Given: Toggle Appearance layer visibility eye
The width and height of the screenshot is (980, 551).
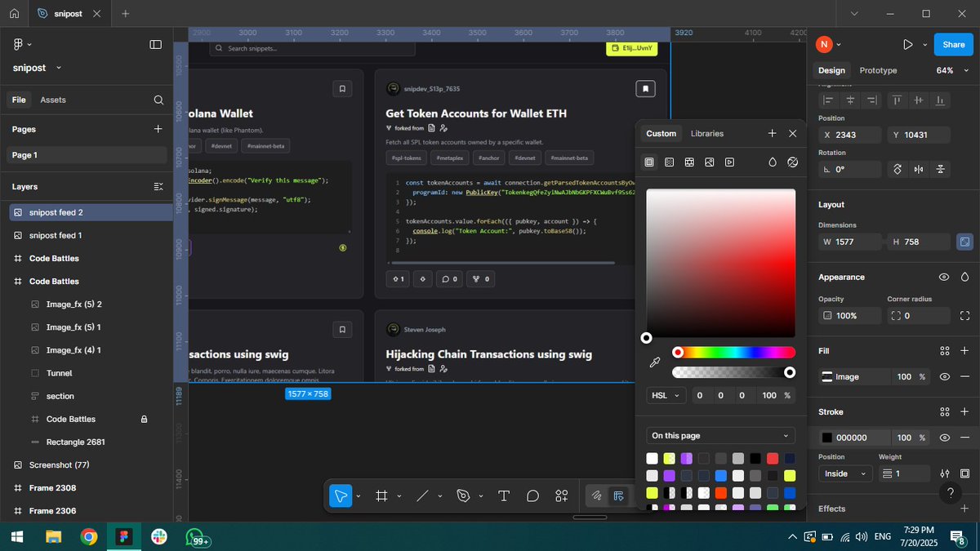Looking at the screenshot, I should 944,278.
